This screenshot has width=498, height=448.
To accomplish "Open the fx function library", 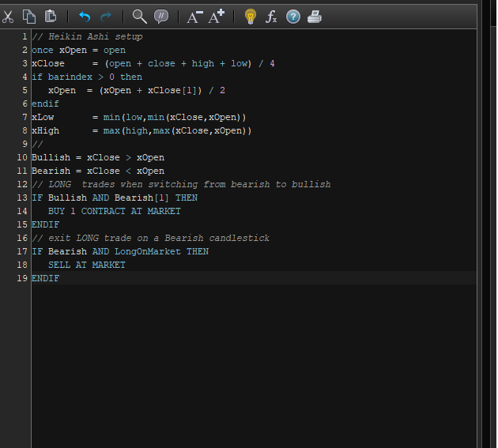I will pyautogui.click(x=271, y=17).
